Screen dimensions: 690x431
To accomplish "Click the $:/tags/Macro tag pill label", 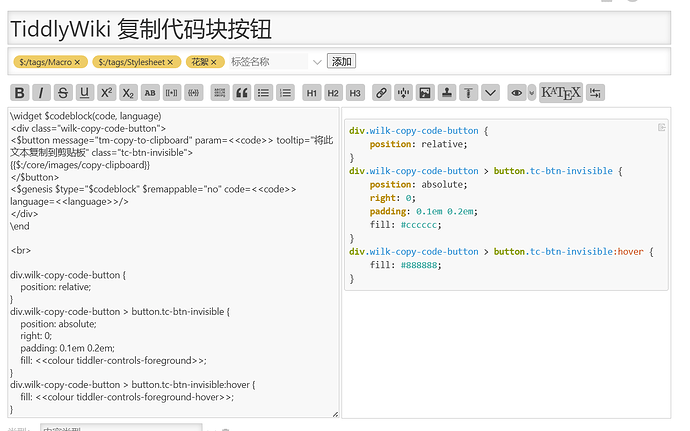I will pyautogui.click(x=45, y=62).
